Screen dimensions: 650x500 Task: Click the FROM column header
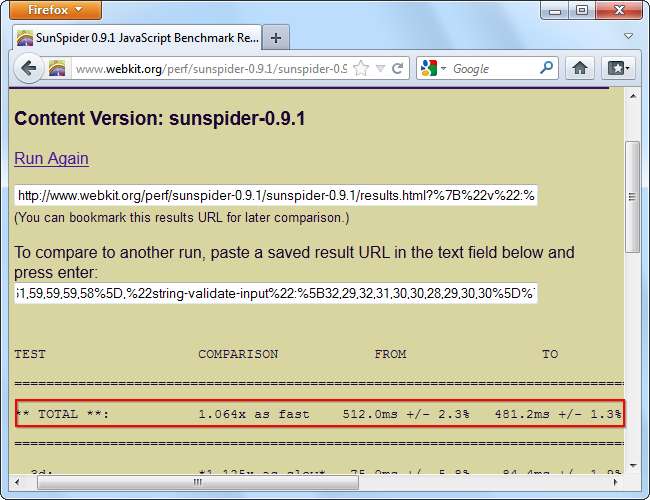point(390,354)
